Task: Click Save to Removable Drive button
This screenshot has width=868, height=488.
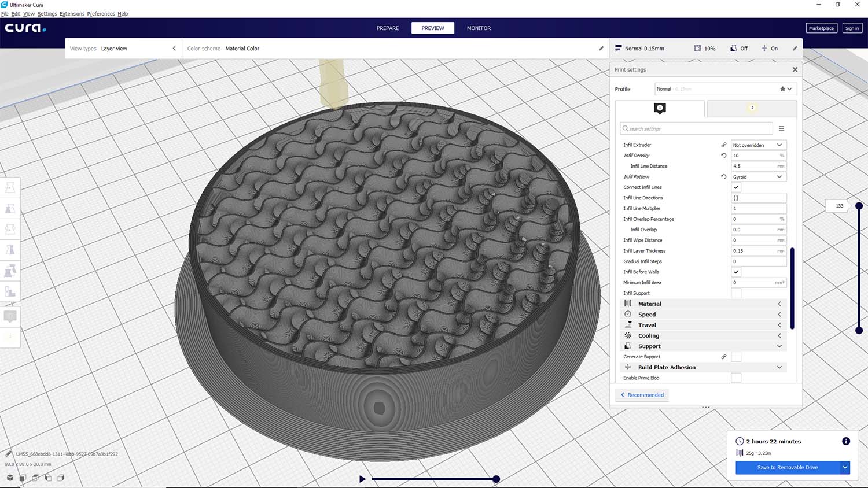Action: [x=787, y=467]
